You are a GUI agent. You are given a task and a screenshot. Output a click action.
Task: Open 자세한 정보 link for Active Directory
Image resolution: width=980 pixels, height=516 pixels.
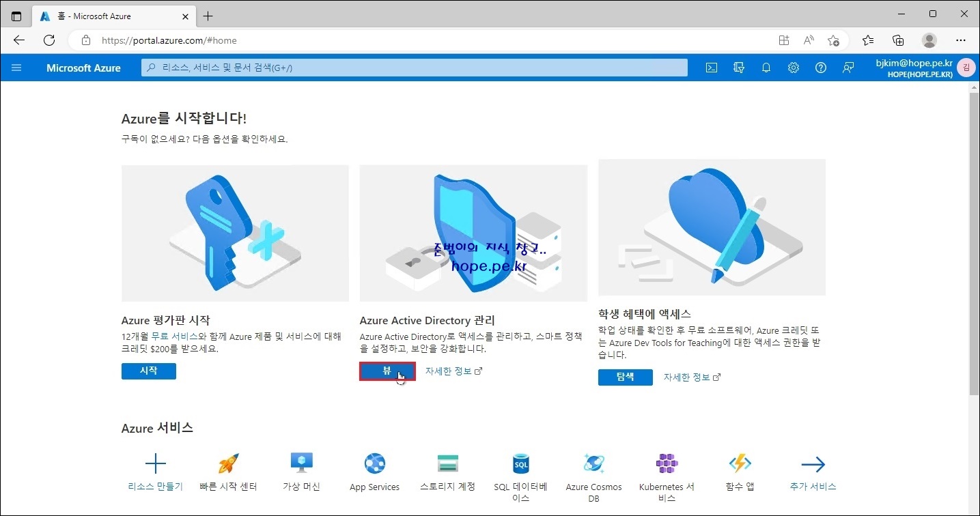[453, 371]
